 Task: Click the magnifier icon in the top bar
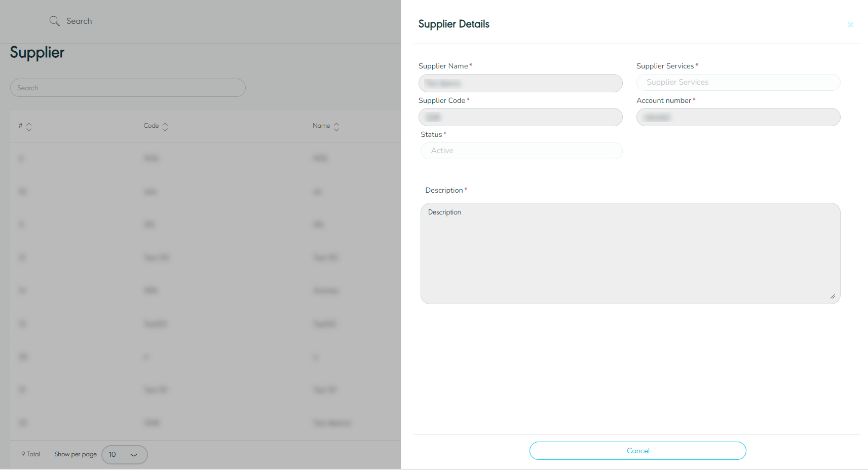coord(54,21)
